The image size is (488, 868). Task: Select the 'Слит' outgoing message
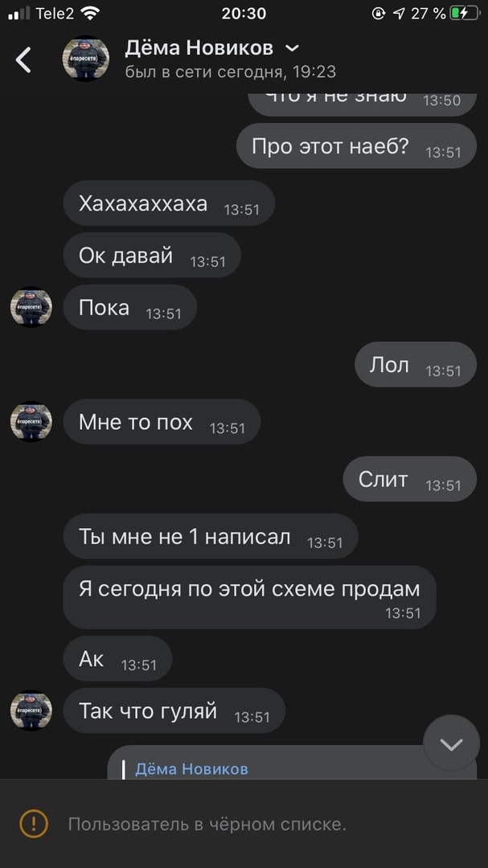[x=410, y=479]
